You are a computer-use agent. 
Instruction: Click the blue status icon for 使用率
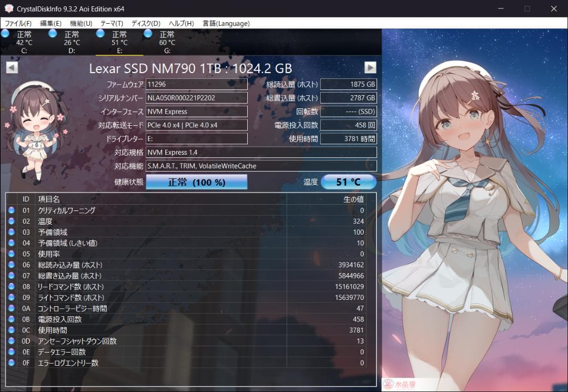click(x=13, y=254)
